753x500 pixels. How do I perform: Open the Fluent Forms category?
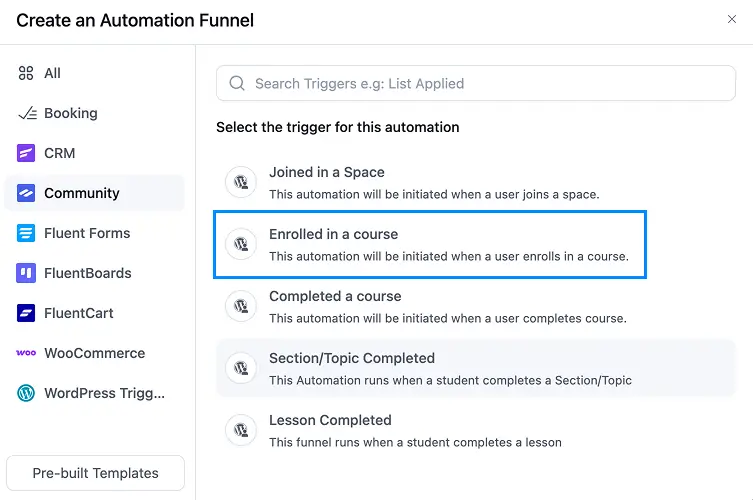click(x=95, y=233)
